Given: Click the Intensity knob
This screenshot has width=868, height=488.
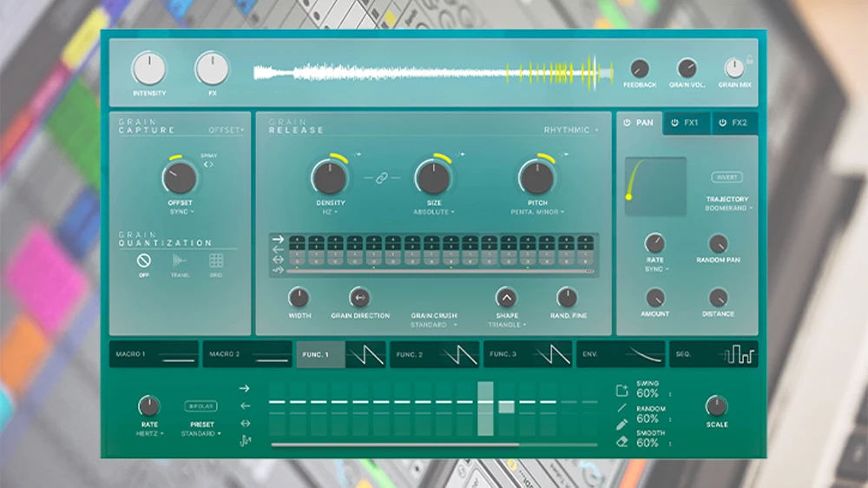Looking at the screenshot, I should point(149,69).
